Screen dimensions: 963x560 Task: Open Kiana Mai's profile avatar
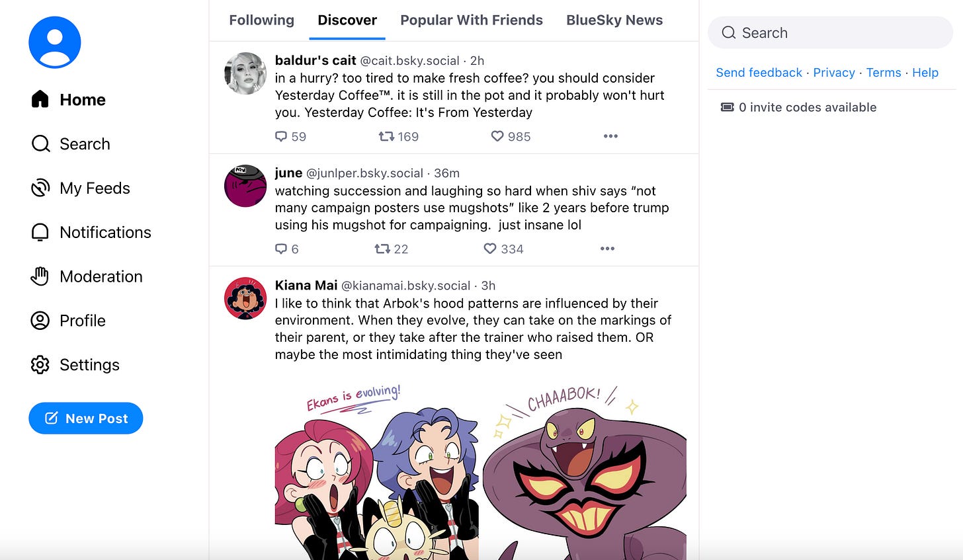[245, 298]
